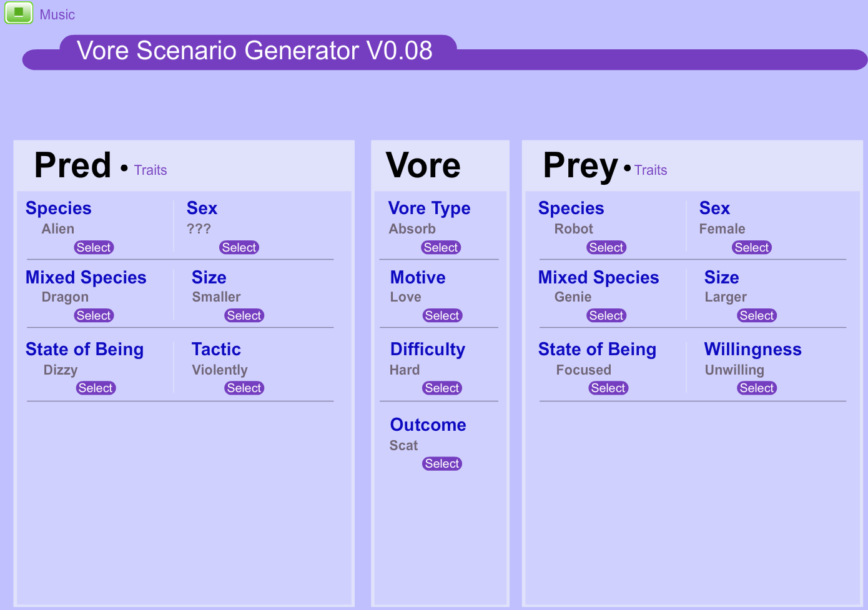Image resolution: width=868 pixels, height=610 pixels.
Task: Click the Unwilling willingness value
Action: click(x=734, y=370)
